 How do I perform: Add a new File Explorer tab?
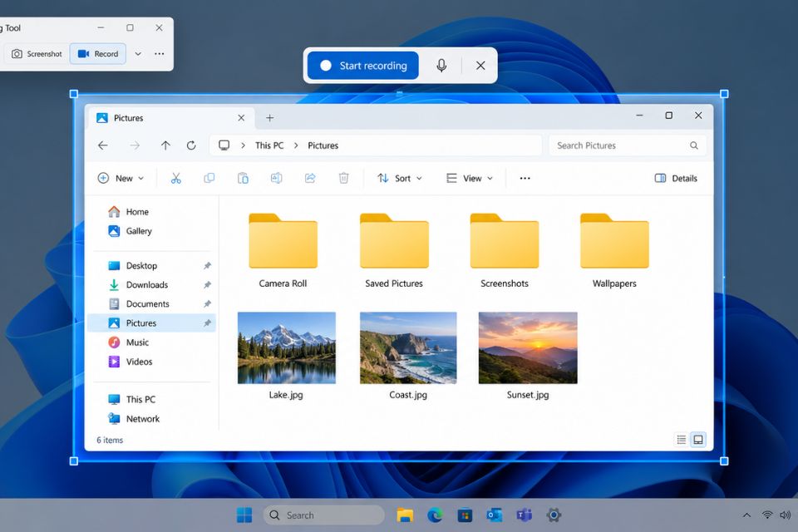[x=269, y=118]
